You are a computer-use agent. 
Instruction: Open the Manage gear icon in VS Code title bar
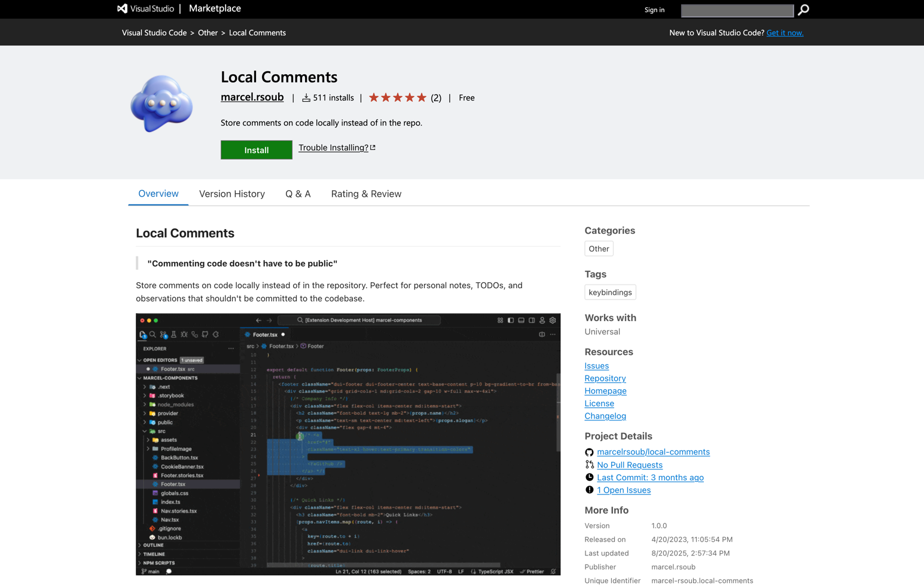(x=553, y=321)
